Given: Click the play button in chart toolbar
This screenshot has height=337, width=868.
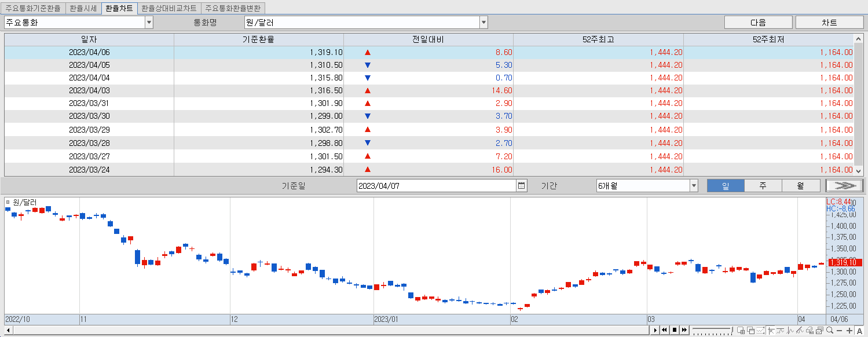Looking at the screenshot, I should click(655, 330).
